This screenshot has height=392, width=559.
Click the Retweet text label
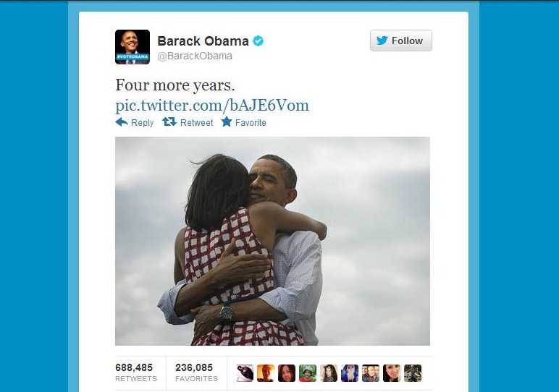pos(196,122)
